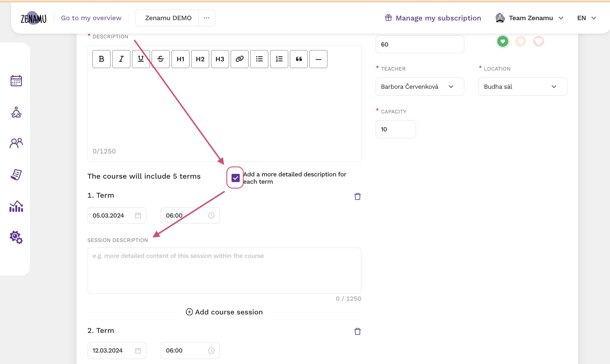Click Manage my subscription menu item
This screenshot has width=610, height=364.
click(x=432, y=18)
